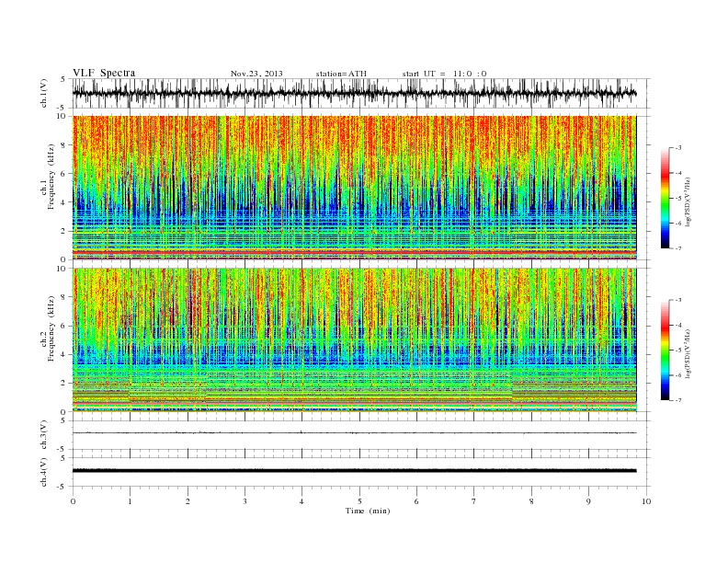Click the "ch.4(V)" axis label

(44, 472)
